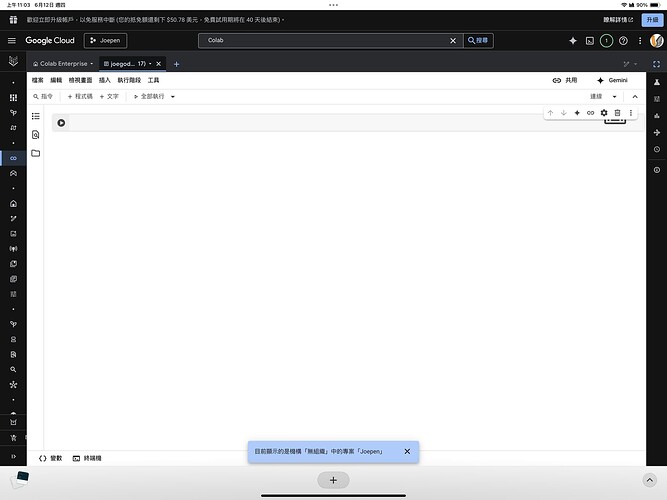
Task: Select the highlighted Colab Enterprise sidebar icon
Action: coord(13,158)
